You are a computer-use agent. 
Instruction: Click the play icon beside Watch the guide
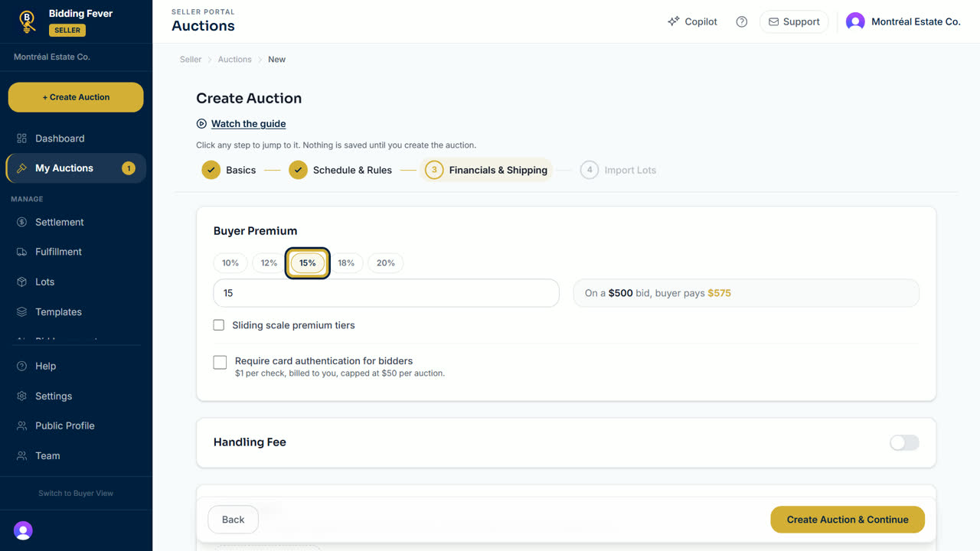201,123
